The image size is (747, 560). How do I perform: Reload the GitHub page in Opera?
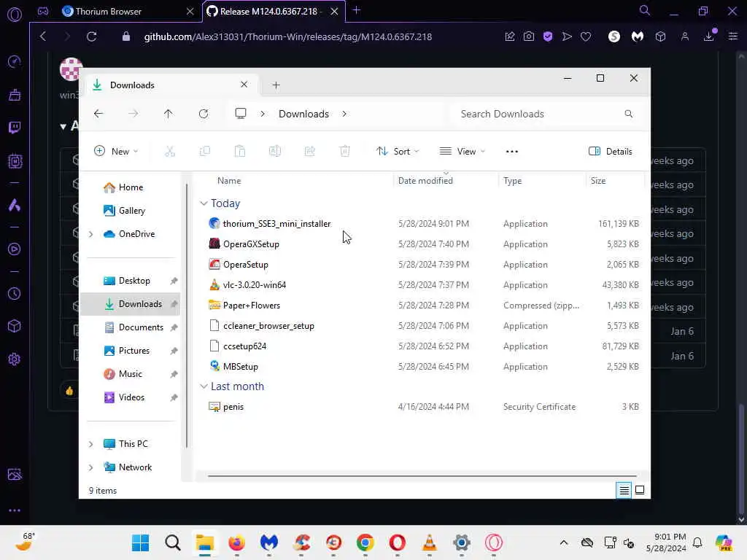(x=91, y=36)
